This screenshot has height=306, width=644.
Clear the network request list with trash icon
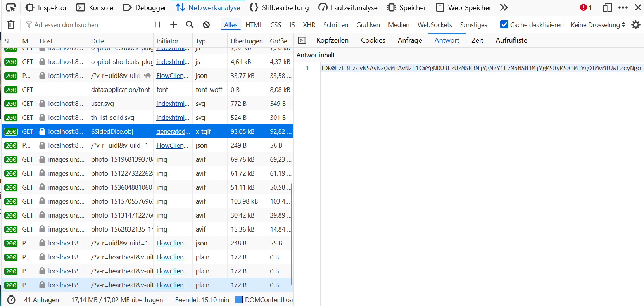(11, 25)
